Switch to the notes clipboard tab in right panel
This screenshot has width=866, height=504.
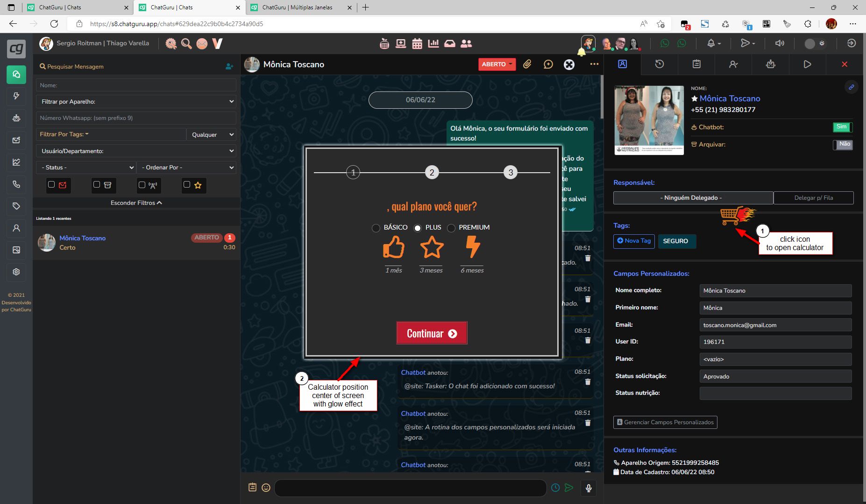[696, 64]
